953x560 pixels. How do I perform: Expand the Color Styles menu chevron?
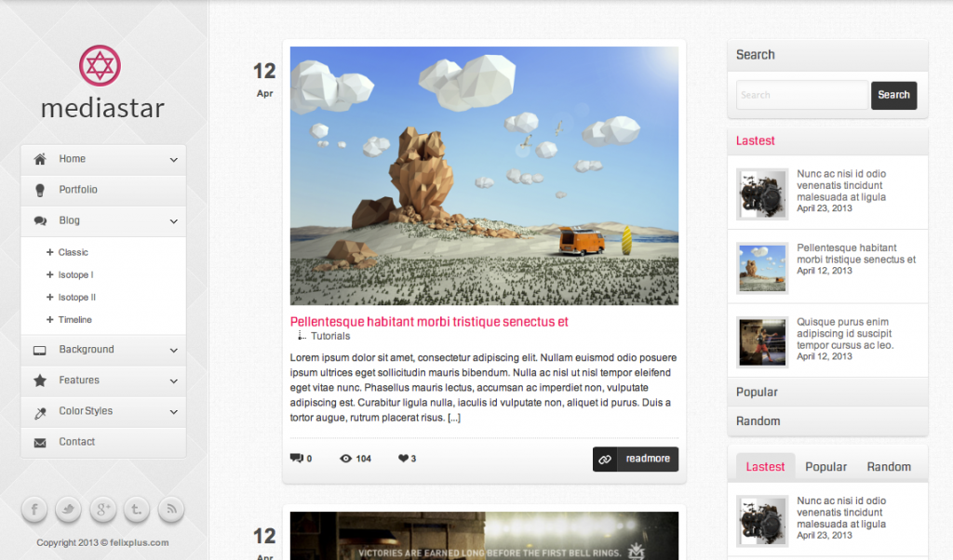tap(173, 412)
